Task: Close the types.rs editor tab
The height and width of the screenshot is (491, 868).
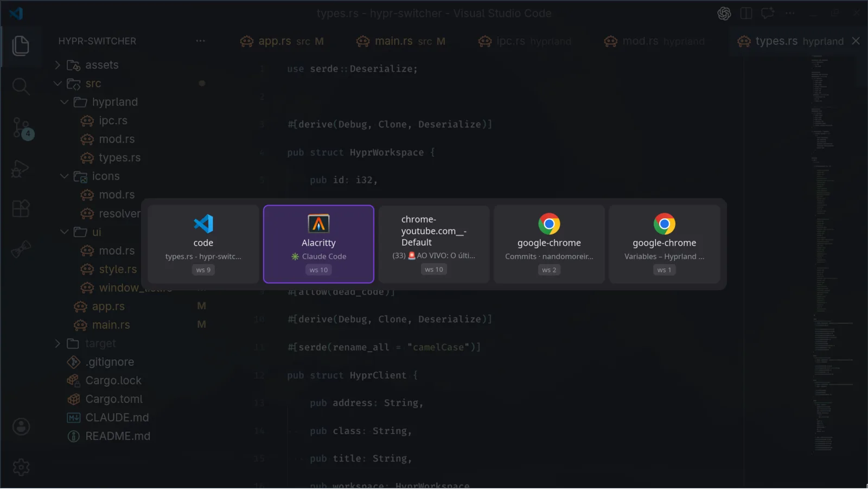Action: pyautogui.click(x=856, y=41)
